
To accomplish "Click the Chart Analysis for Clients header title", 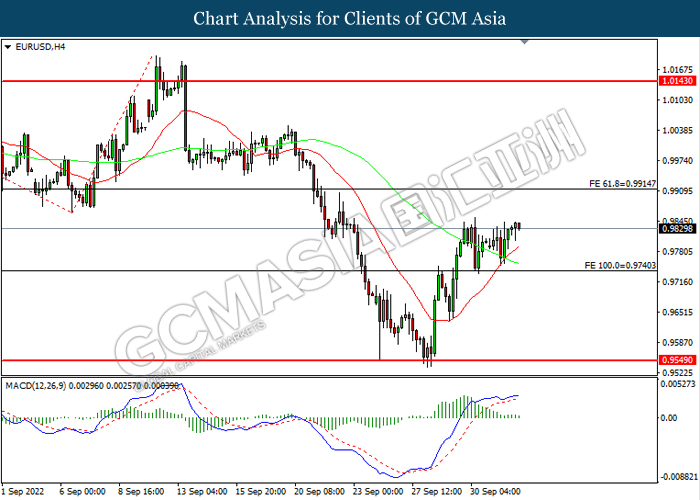I will [350, 19].
